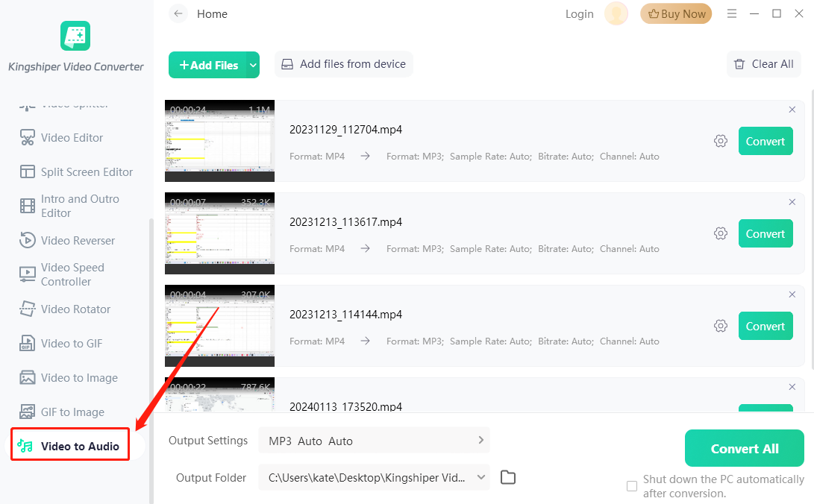Open Video Reverser from the sidebar

(x=78, y=240)
